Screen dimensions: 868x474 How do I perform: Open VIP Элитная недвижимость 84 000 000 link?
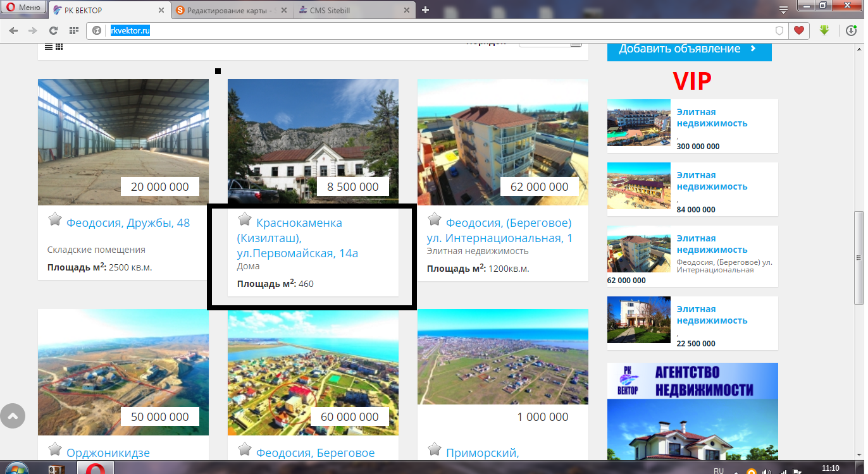[x=712, y=181]
